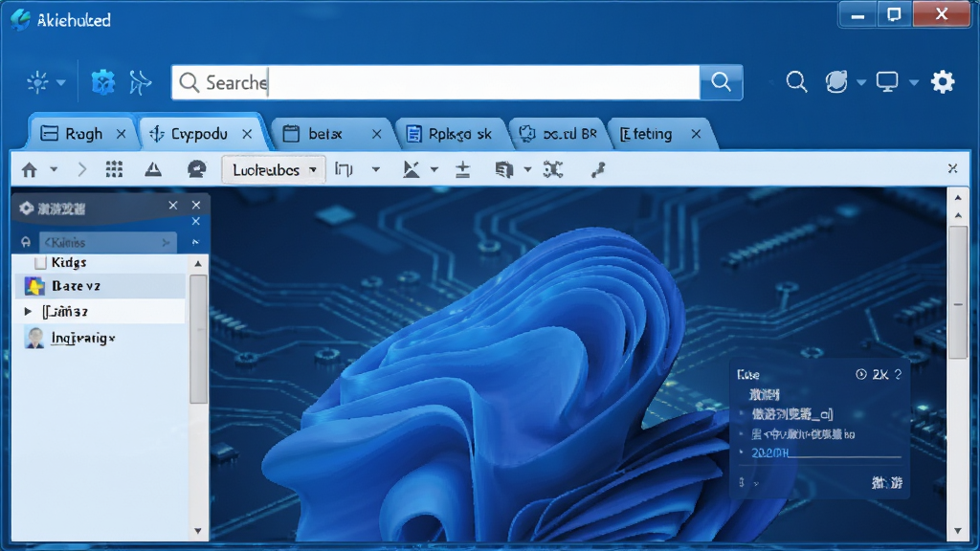Screen dimensions: 980x551
Task: Open the blue gear extension icon
Action: click(103, 82)
